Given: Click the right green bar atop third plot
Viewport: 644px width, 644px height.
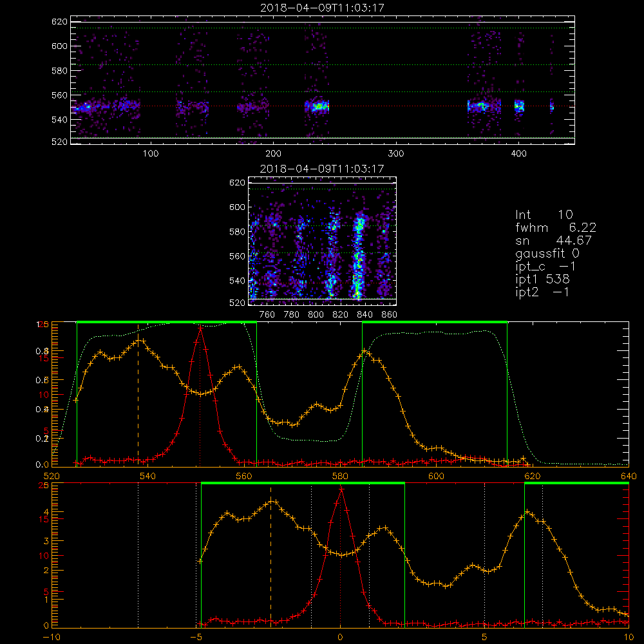Looking at the screenshot, I should tap(435, 323).
